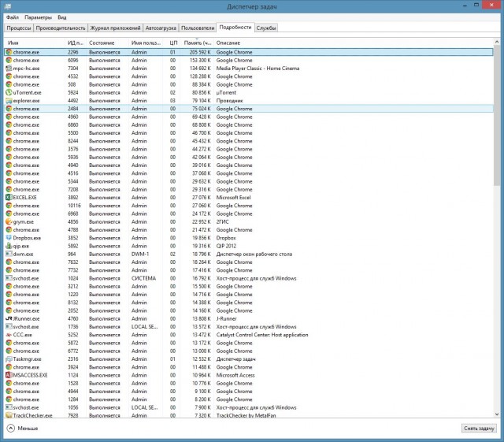The height and width of the screenshot is (442, 504).
Task: Click the Taskmgr.exe process icon
Action: pyautogui.click(x=9, y=359)
